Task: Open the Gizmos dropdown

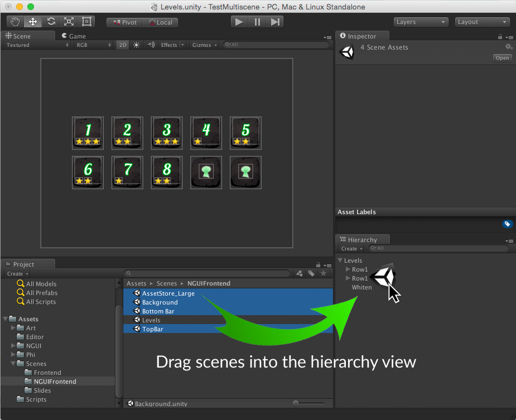Action: point(204,45)
